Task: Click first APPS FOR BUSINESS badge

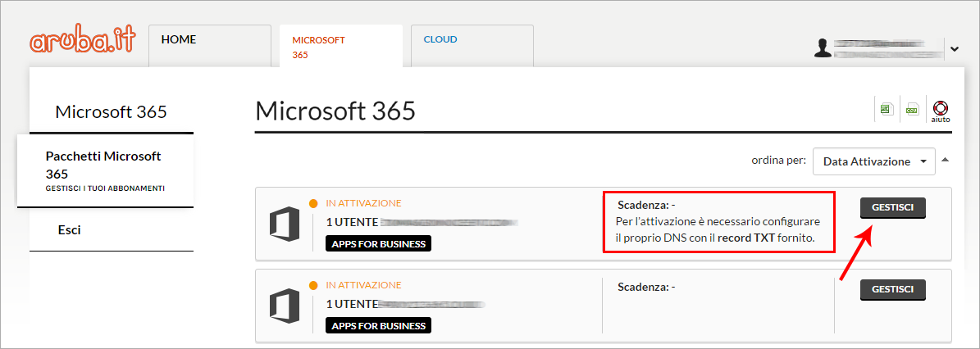Action: click(378, 243)
